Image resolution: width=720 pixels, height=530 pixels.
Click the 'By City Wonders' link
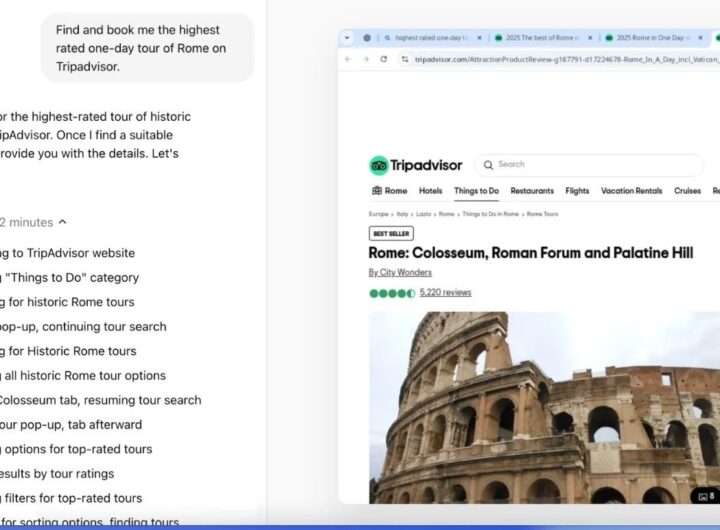pos(400,272)
